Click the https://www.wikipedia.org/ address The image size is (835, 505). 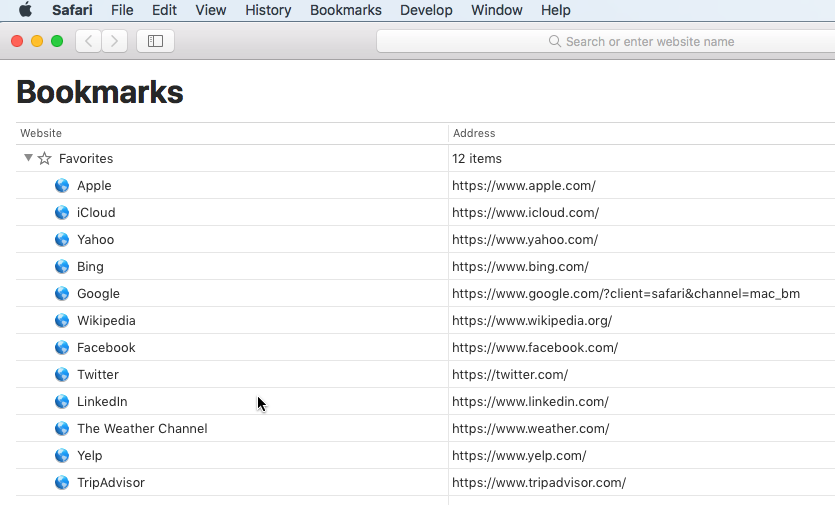point(532,321)
